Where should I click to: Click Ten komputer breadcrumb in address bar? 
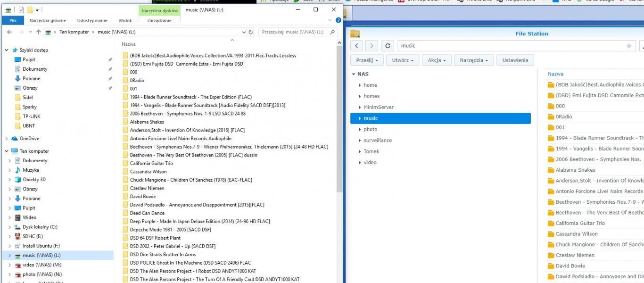(74, 32)
